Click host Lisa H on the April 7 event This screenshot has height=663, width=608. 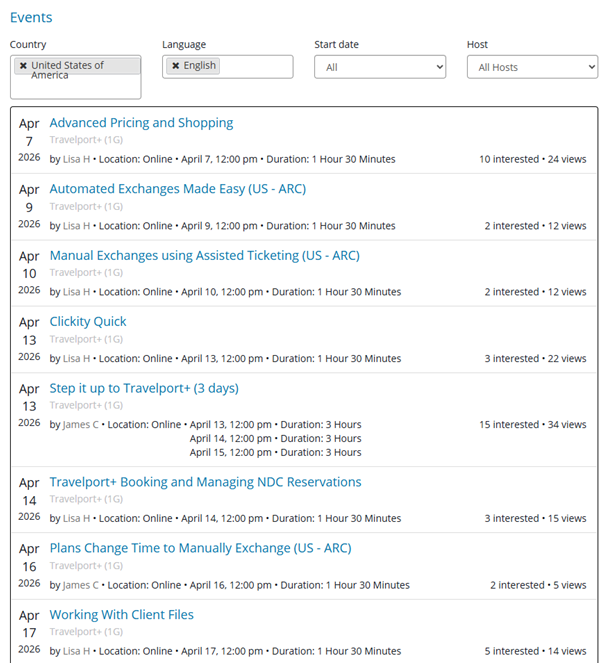(x=77, y=159)
